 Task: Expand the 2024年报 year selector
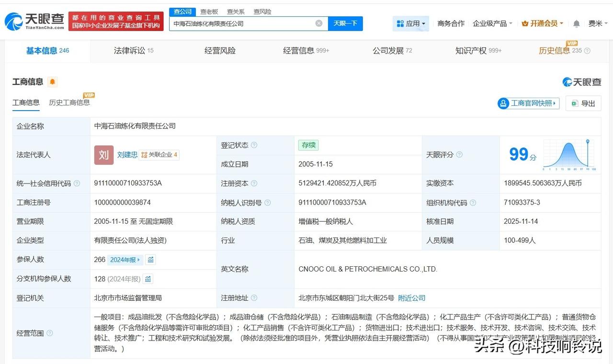point(125,260)
